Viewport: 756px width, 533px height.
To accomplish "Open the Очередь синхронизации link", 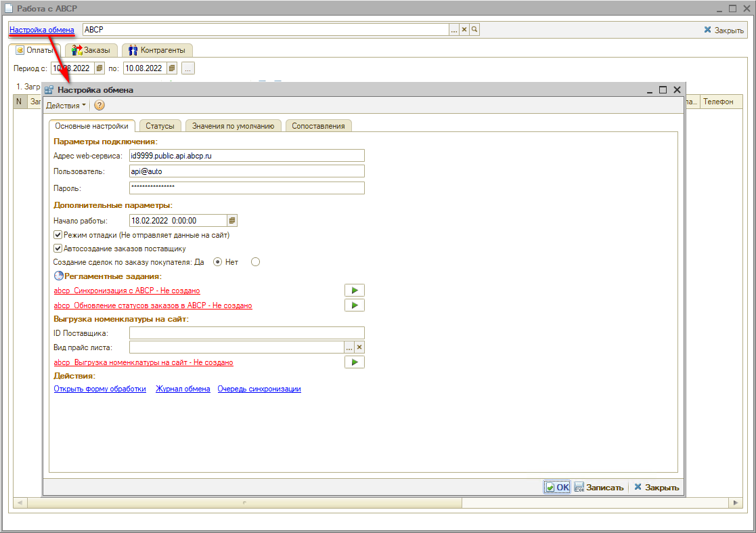I will [259, 389].
